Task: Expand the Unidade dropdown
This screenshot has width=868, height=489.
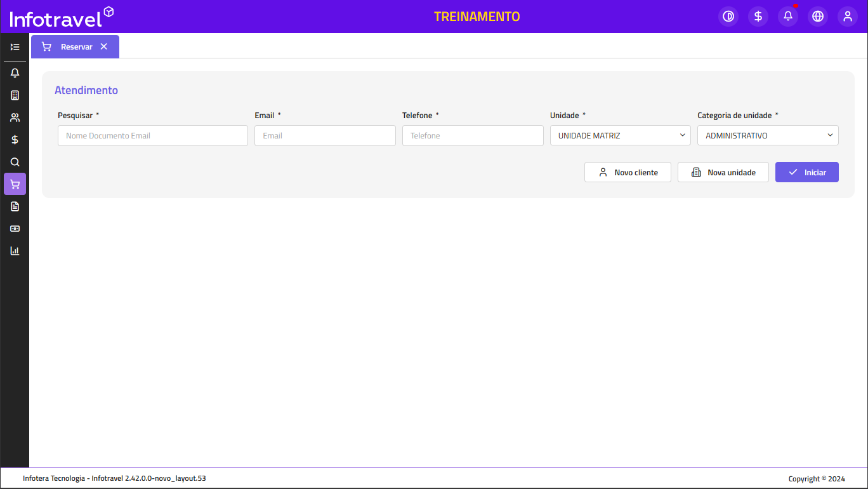Action: [x=620, y=135]
